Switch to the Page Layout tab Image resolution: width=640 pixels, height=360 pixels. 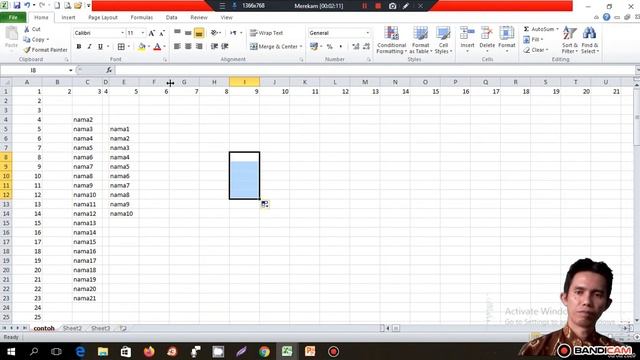[103, 18]
